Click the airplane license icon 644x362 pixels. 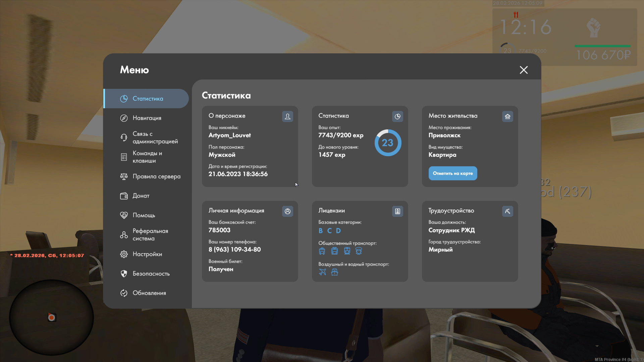point(322,272)
